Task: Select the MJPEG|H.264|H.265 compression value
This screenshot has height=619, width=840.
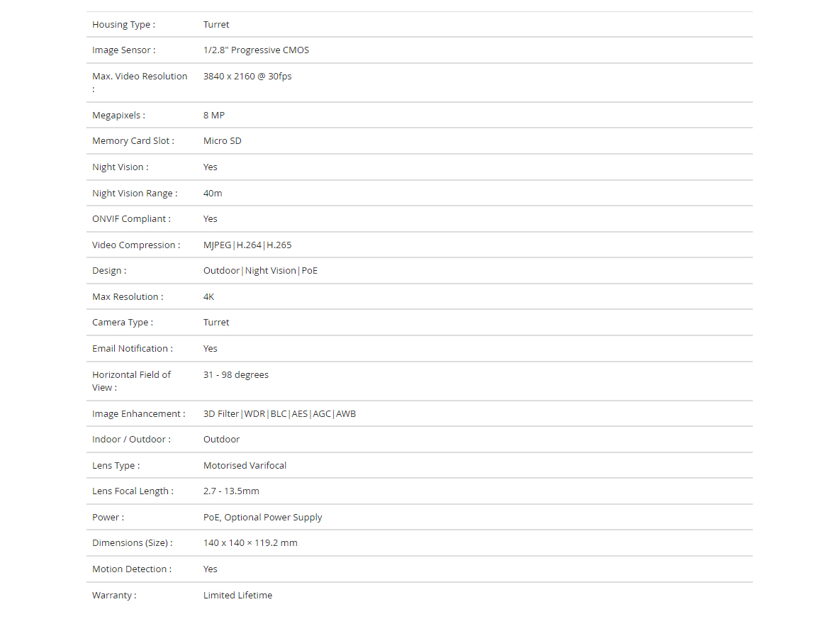Action: (x=247, y=245)
